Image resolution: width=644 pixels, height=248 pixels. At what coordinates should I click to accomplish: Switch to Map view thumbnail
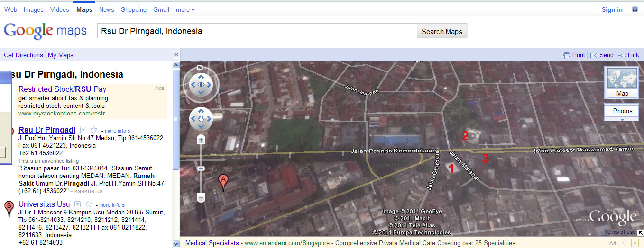[622, 82]
